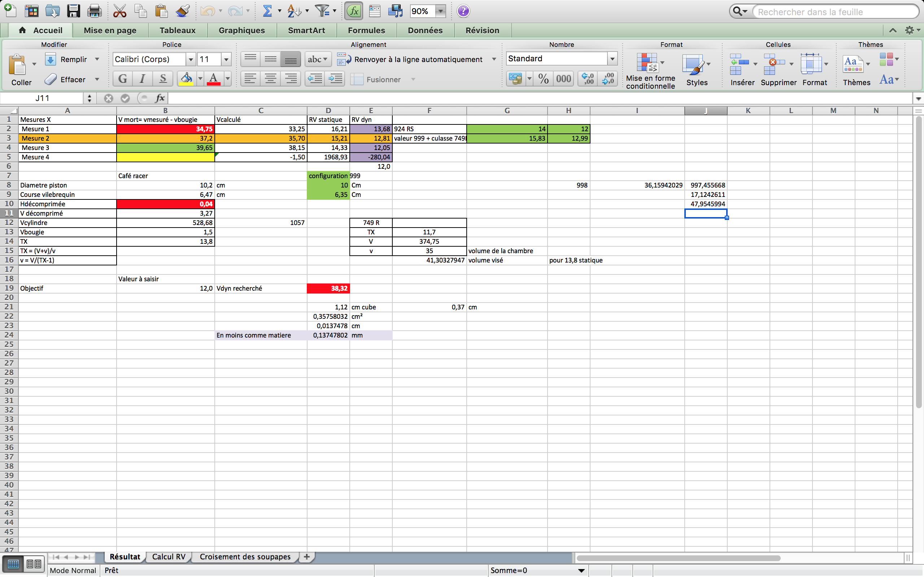Open the Help question mark icon
924x577 pixels.
(x=463, y=11)
